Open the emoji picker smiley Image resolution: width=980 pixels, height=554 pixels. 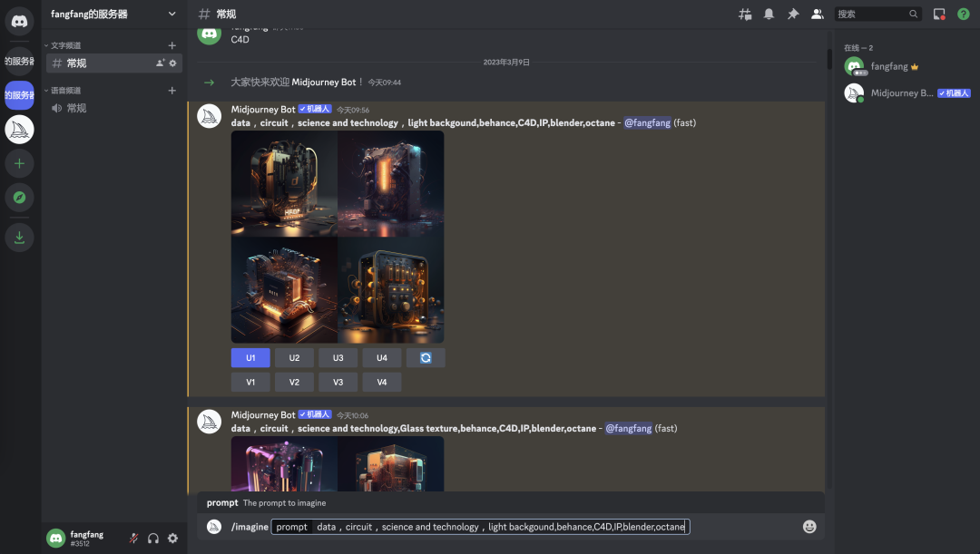809,527
